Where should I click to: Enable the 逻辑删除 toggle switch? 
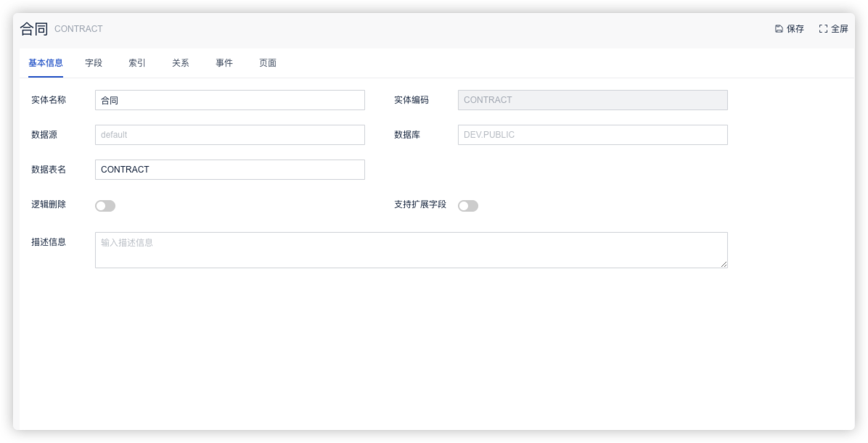point(105,206)
